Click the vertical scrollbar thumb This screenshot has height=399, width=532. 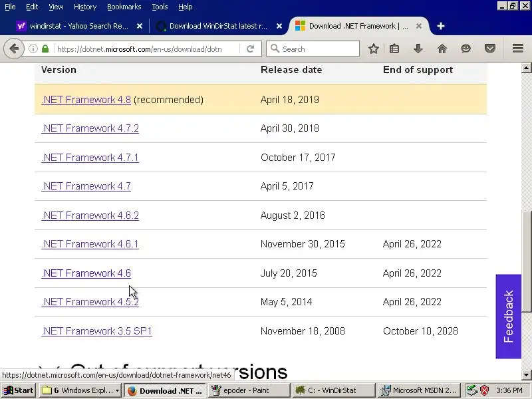click(526, 261)
